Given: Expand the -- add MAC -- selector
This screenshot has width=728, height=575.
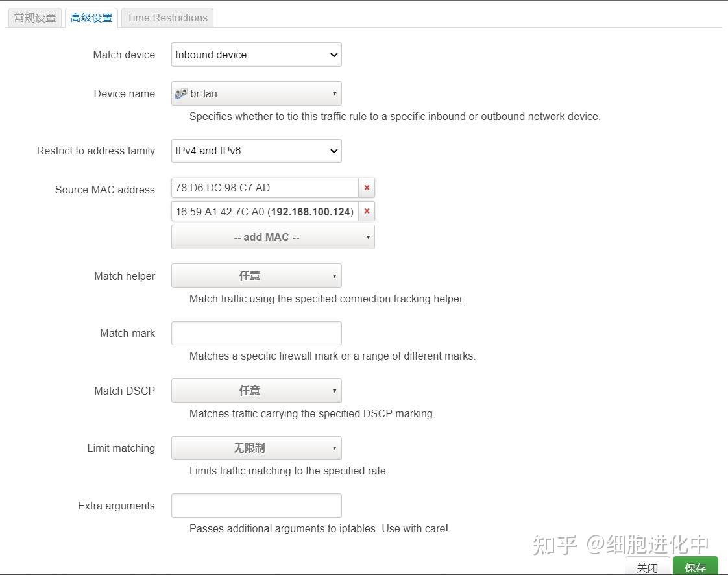Looking at the screenshot, I should pyautogui.click(x=273, y=236).
